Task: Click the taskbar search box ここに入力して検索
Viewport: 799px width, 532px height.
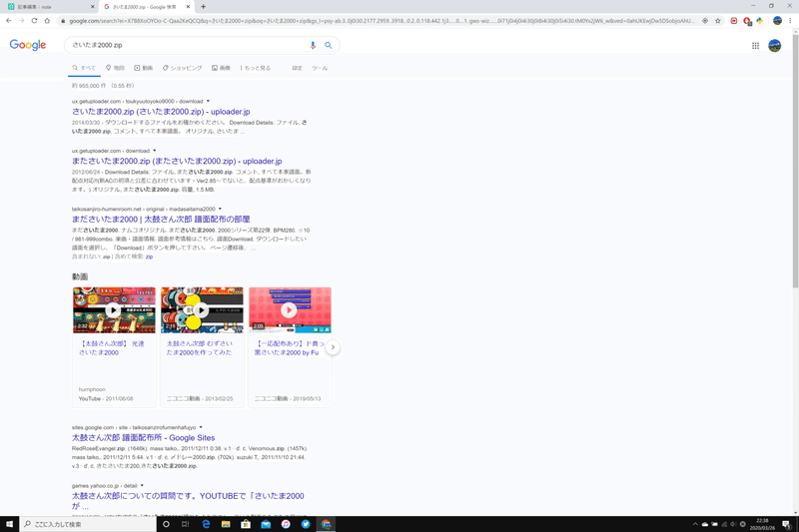Action: 88,524
